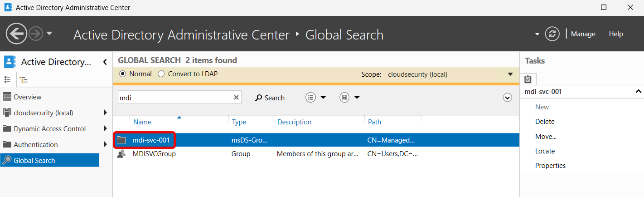Click the search text field containing mdi
This screenshot has width=644, height=197.
(174, 97)
